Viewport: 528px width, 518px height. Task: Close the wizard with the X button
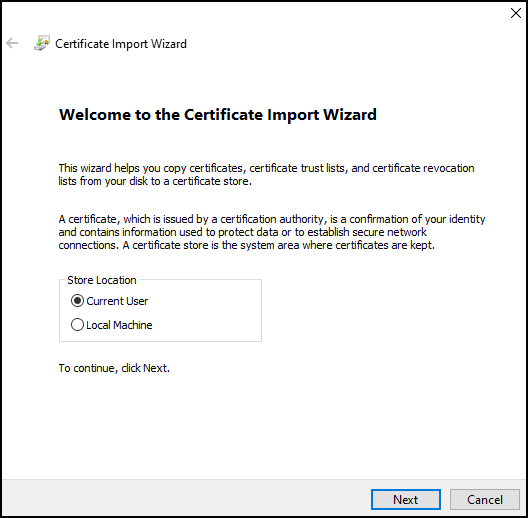pos(515,13)
